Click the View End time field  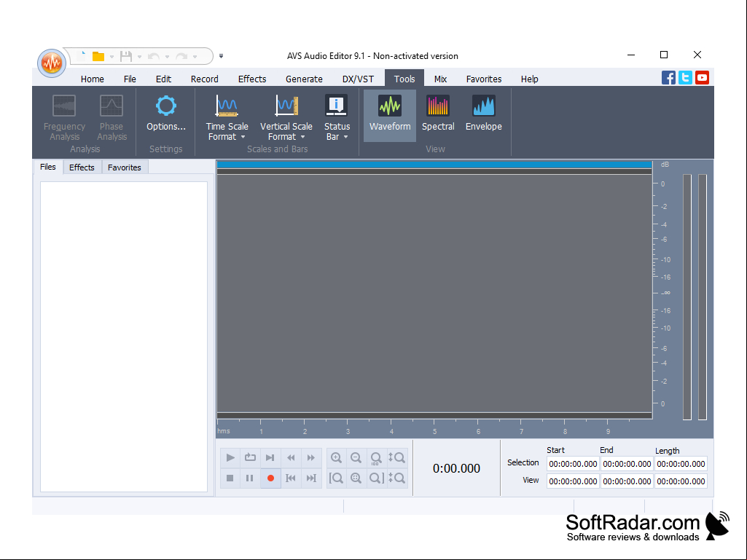[627, 481]
